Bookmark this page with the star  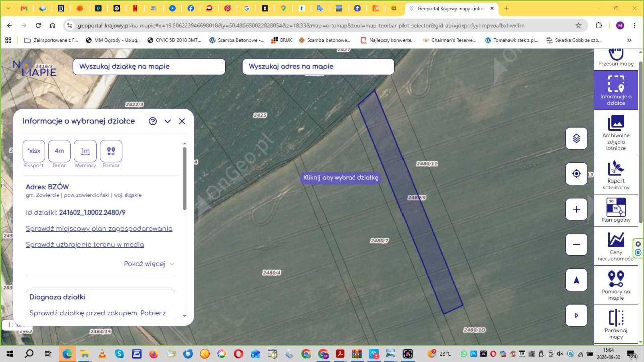tap(579, 25)
